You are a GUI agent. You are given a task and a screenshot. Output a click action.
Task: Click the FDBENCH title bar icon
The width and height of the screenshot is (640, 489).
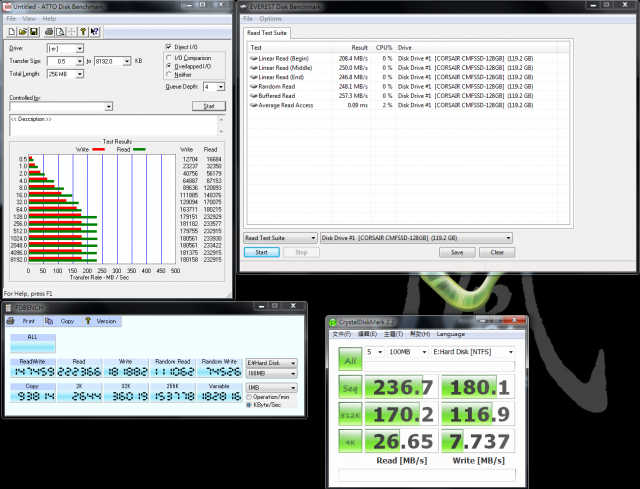point(9,307)
